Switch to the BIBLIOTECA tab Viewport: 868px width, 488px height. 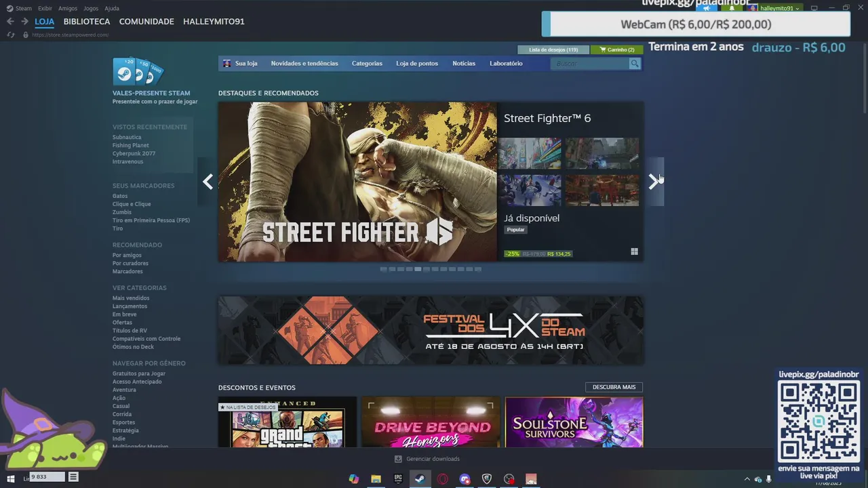87,22
